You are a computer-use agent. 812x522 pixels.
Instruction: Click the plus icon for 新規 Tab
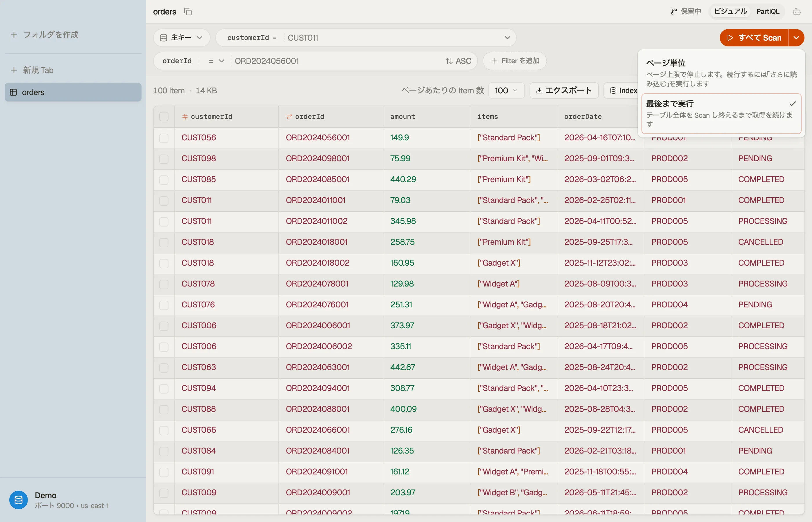[14, 70]
